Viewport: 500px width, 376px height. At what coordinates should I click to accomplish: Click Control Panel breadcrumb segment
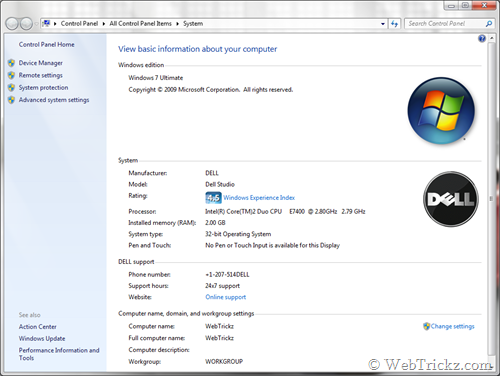(79, 24)
